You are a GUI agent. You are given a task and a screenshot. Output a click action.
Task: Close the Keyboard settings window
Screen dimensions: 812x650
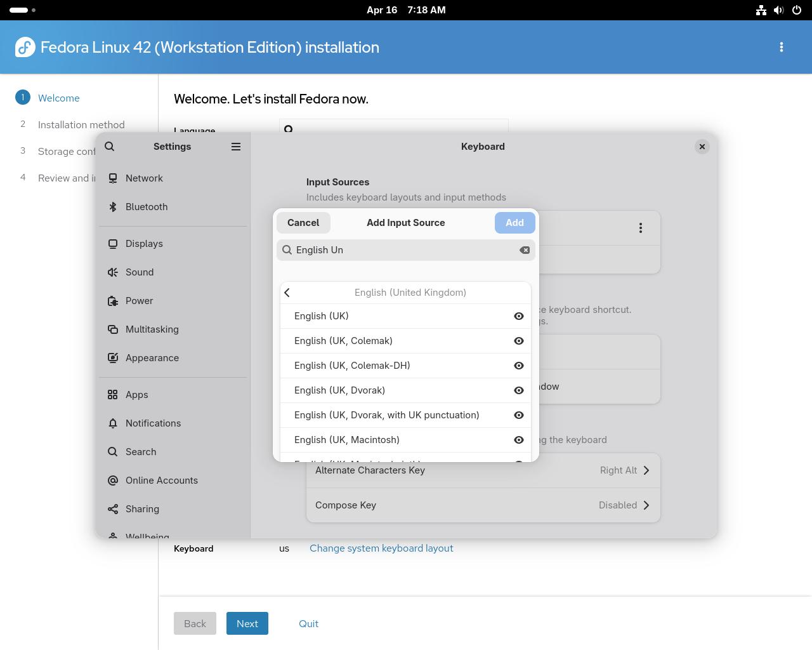pyautogui.click(x=702, y=147)
